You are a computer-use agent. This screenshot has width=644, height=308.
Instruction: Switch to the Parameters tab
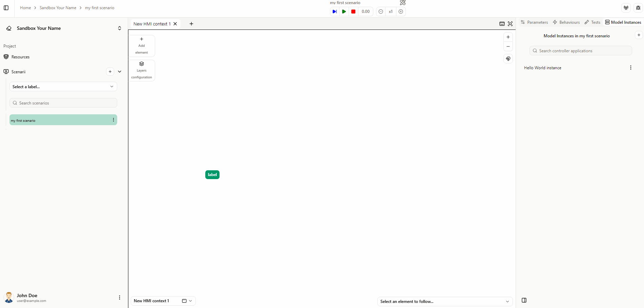(x=534, y=22)
